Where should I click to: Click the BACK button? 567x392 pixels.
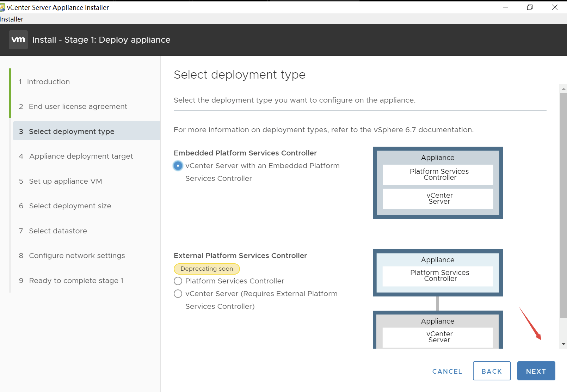492,371
